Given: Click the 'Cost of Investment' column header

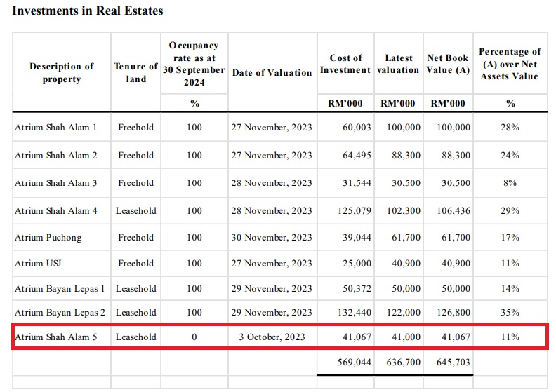Looking at the screenshot, I should pyautogui.click(x=345, y=64).
